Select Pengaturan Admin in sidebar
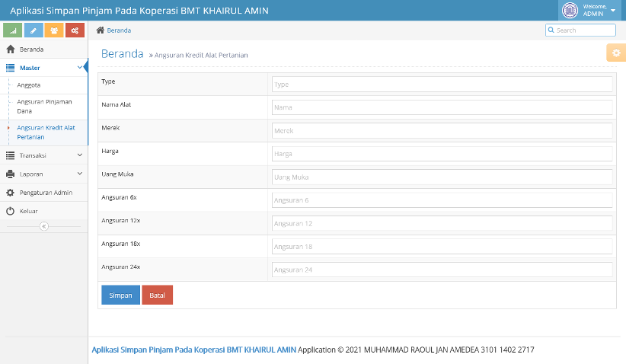The height and width of the screenshot is (364, 626). point(46,193)
